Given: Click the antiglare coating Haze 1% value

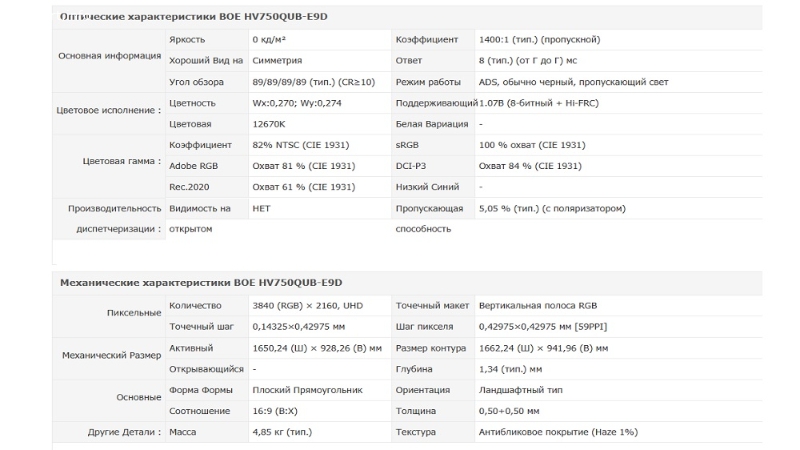Looking at the screenshot, I should (558, 432).
